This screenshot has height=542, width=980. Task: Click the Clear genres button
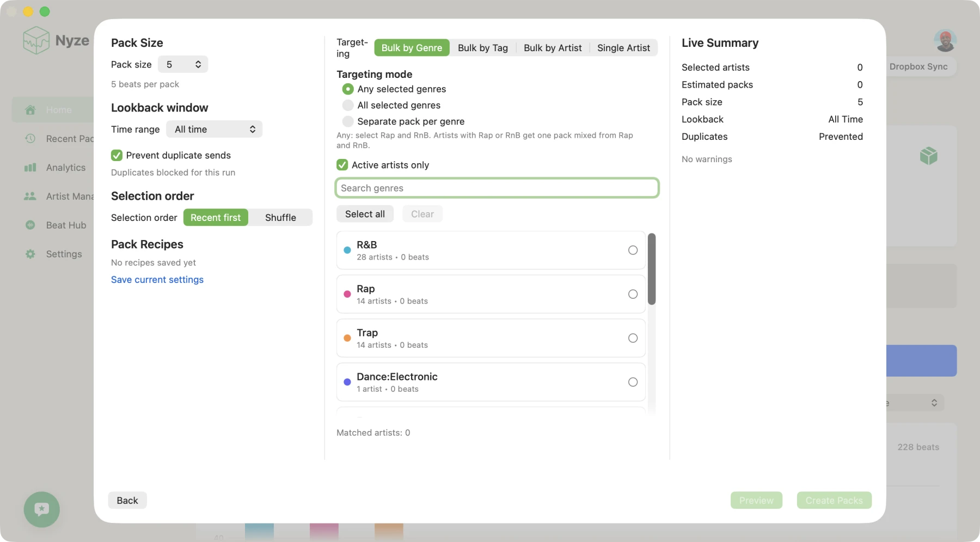click(x=422, y=214)
